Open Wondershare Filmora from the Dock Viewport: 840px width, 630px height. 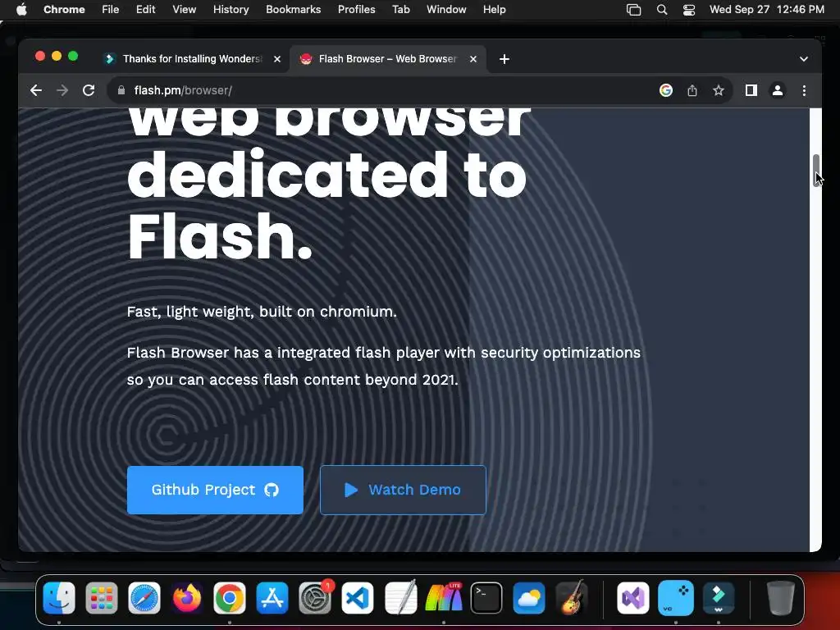point(719,597)
